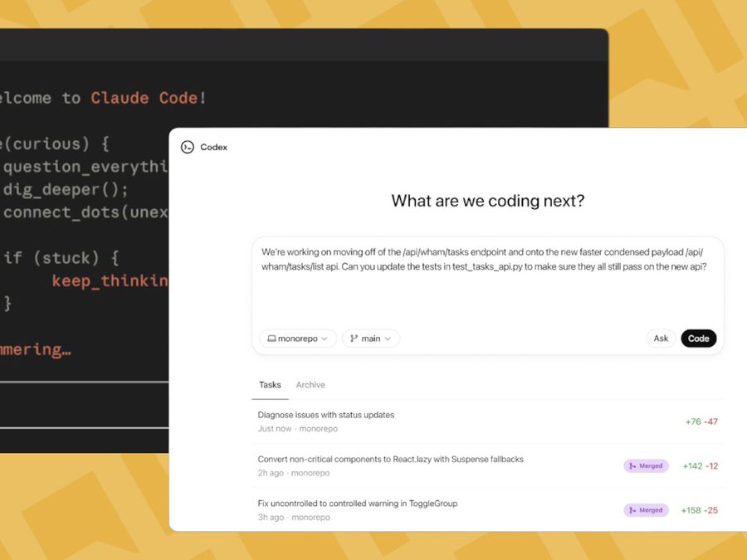The image size is (747, 560).
Task: Open the ToggleGroup warning fix task
Action: pyautogui.click(x=357, y=504)
